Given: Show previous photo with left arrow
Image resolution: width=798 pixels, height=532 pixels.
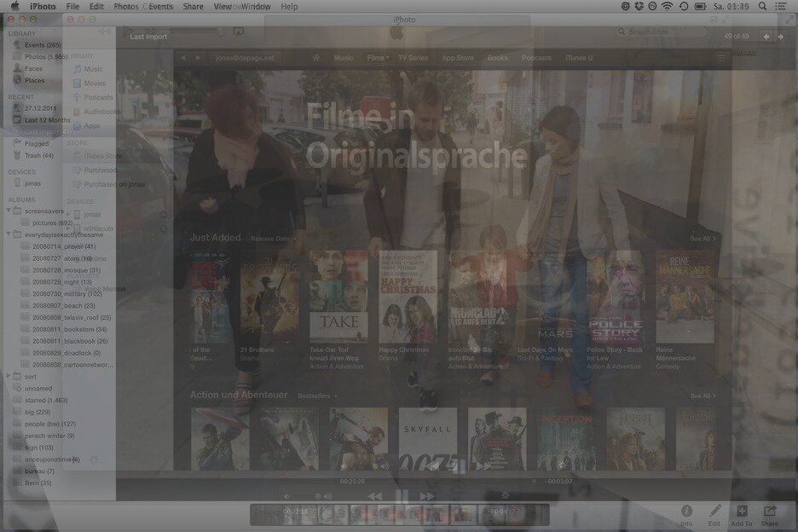Looking at the screenshot, I should pos(766,37).
